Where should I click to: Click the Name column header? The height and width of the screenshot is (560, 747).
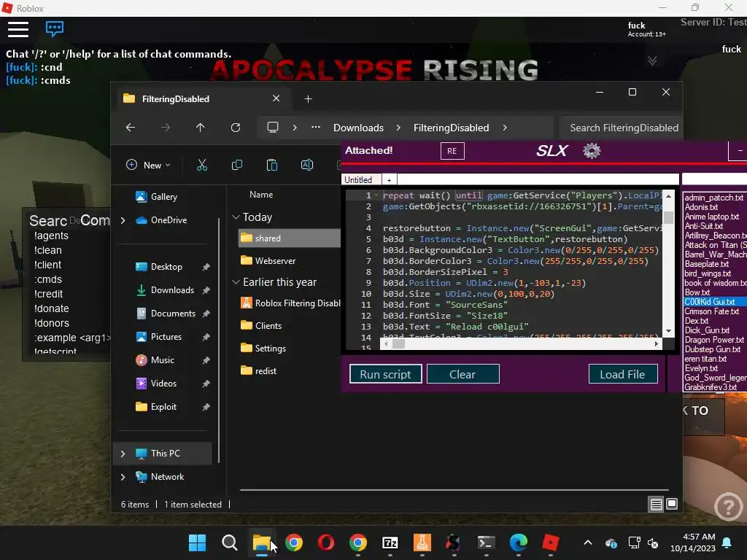pos(261,195)
